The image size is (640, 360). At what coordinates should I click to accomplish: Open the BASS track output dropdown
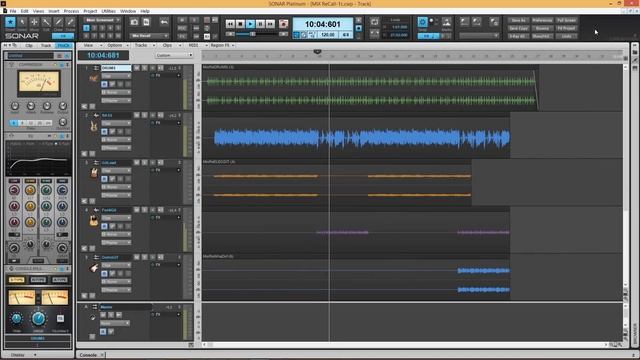116,148
